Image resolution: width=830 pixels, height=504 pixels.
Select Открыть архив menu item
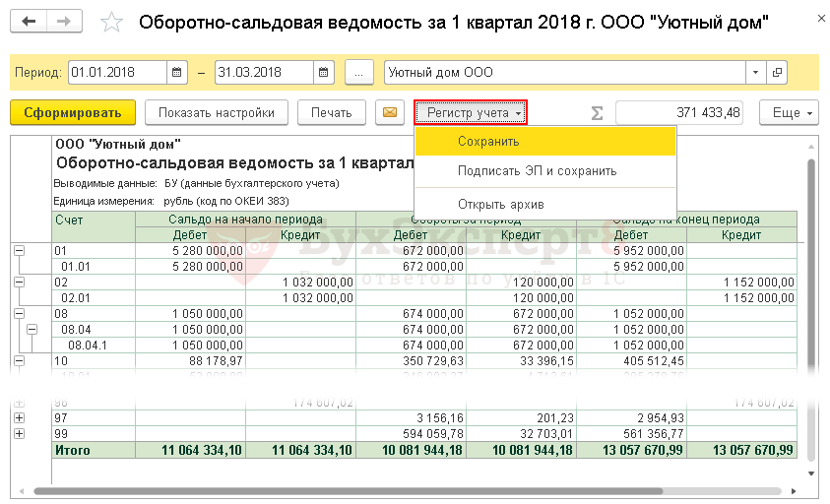pyautogui.click(x=501, y=204)
